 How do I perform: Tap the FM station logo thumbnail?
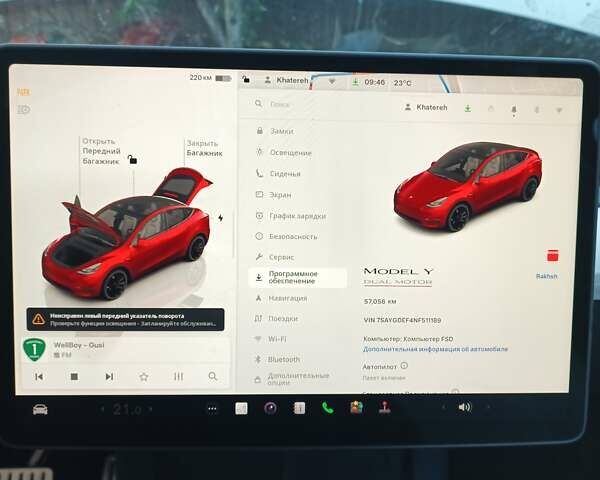pos(34,349)
